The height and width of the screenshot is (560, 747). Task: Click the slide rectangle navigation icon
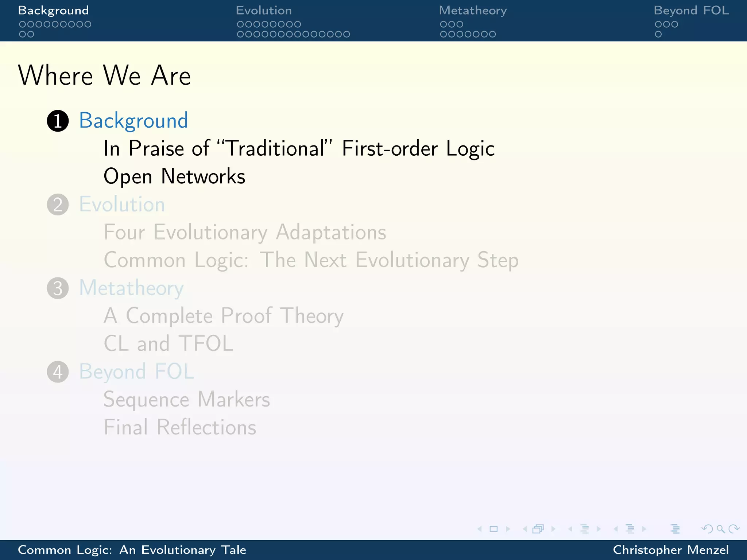point(494,529)
